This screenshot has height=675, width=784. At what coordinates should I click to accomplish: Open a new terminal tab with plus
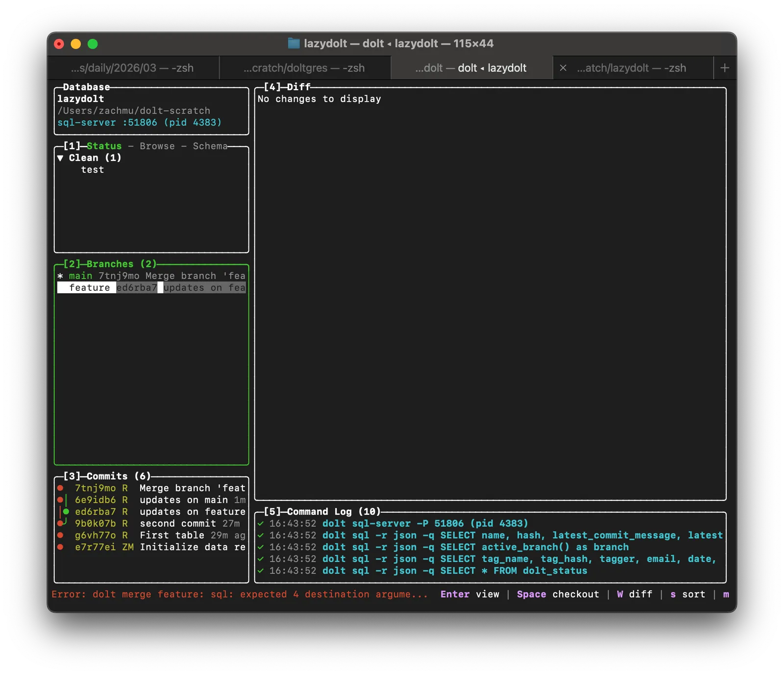coord(725,68)
